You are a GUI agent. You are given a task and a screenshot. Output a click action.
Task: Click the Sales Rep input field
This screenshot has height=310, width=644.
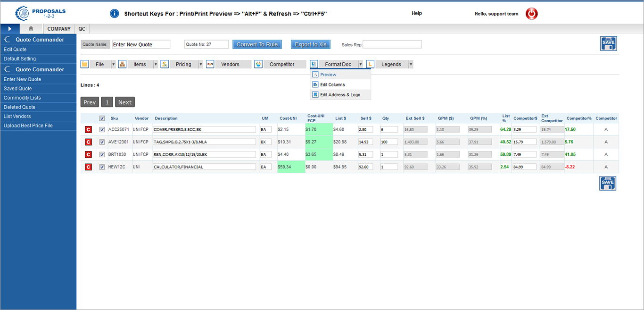(x=392, y=44)
